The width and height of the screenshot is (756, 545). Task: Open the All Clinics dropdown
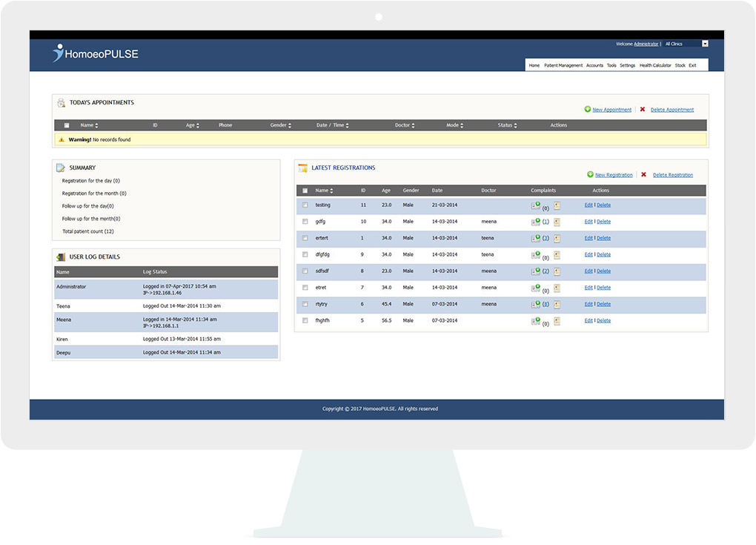pos(686,44)
